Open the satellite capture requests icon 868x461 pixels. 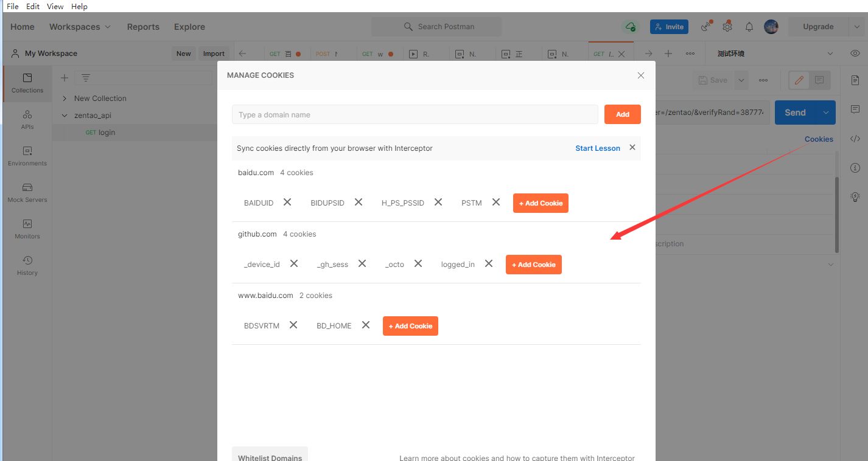[x=706, y=27]
